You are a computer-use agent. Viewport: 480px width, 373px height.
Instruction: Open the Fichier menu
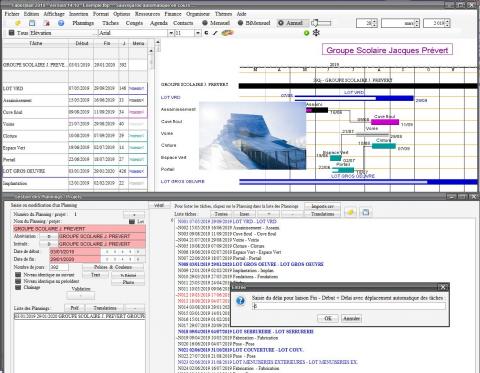click(x=12, y=14)
